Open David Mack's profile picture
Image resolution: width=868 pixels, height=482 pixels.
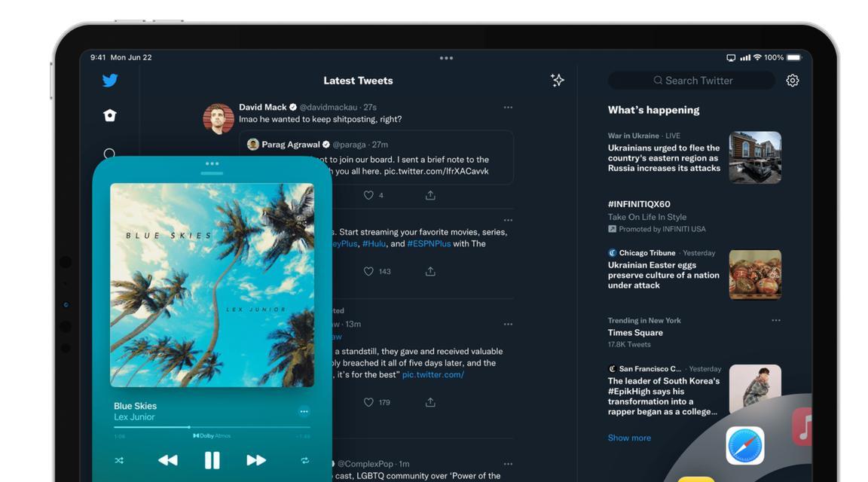(x=218, y=118)
